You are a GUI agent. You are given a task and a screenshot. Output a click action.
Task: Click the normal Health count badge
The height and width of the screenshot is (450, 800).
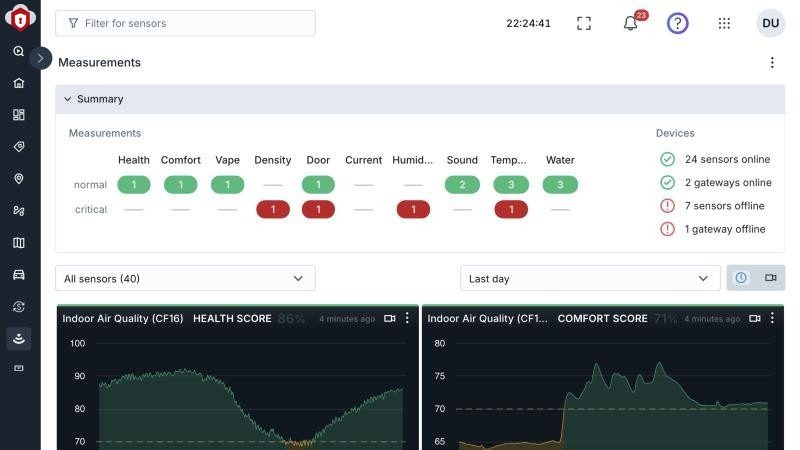point(134,185)
